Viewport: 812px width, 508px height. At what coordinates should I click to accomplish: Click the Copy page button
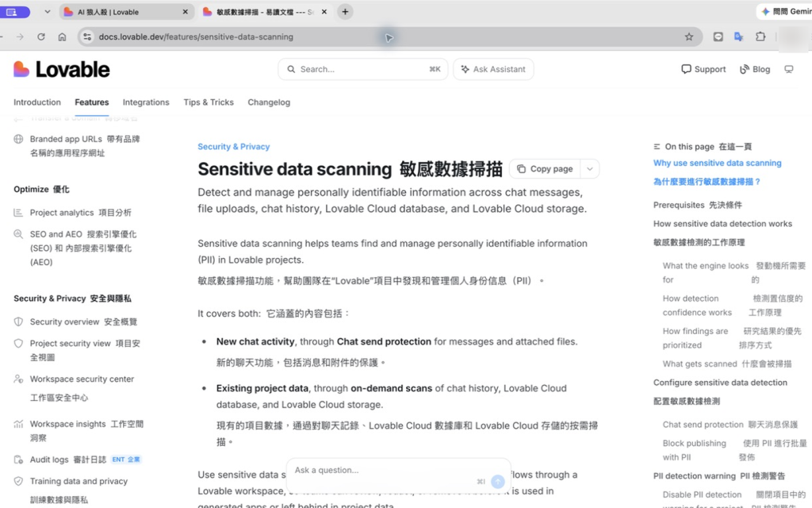[545, 169]
